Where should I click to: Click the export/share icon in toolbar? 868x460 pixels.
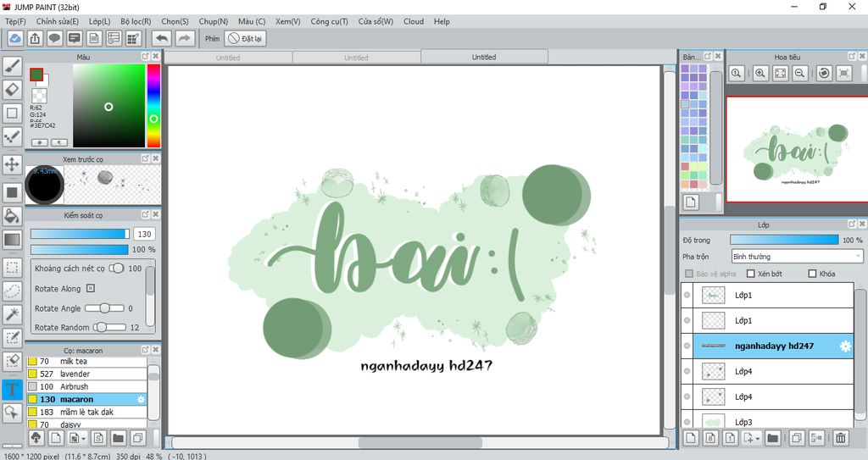tap(35, 38)
